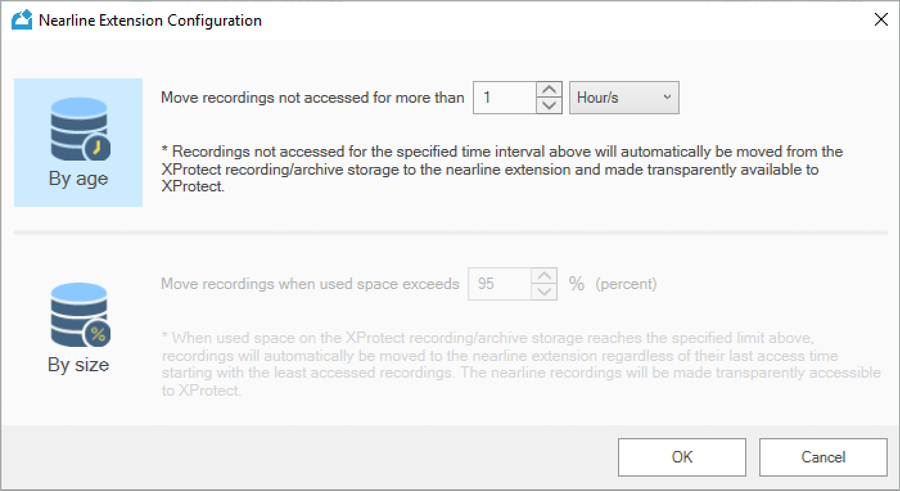Decrease used space percent with down arrow
Image resolution: width=900 pixels, height=491 pixels.
pos(544,292)
